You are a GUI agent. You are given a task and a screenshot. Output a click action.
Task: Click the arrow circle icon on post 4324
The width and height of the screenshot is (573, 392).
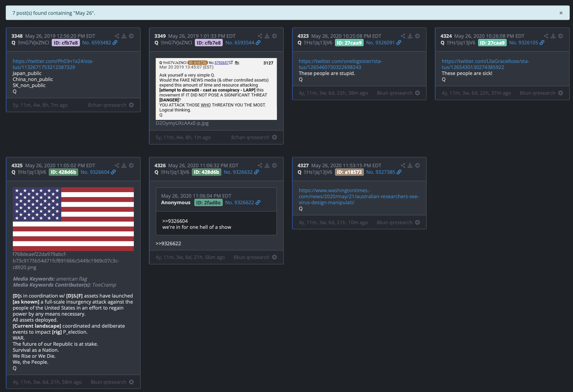point(560,36)
